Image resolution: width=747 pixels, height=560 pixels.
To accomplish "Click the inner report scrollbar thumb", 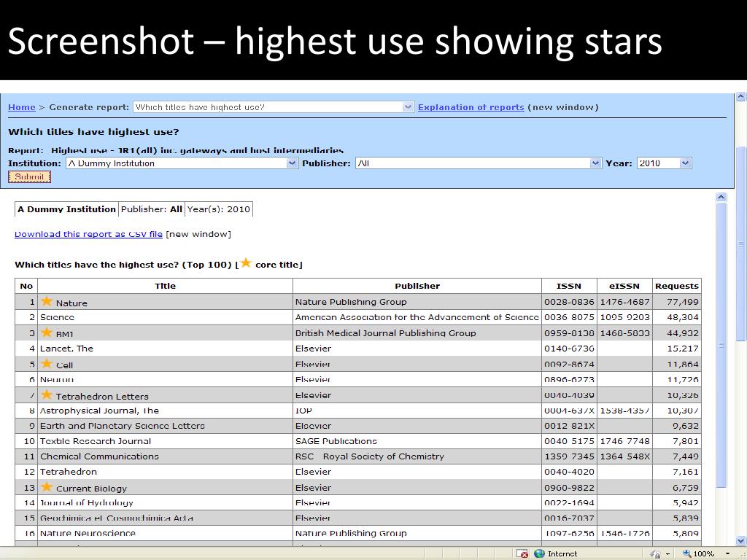I will [721, 345].
